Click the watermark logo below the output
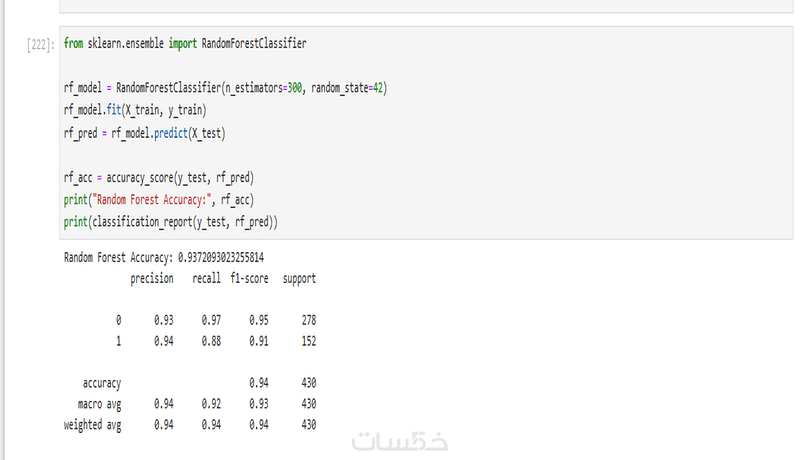The image size is (800, 460). tap(399, 441)
